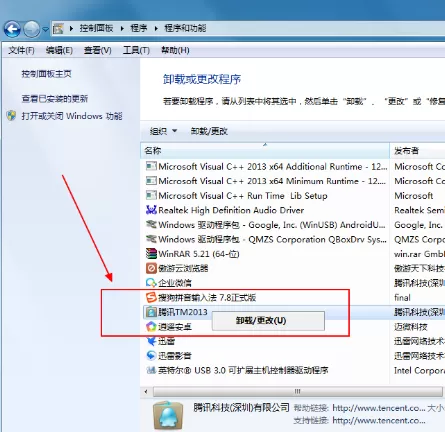Viewport: 445px width, 432px height.
Task: Click the 搜狗拼音输入法 icon
Action: [151, 297]
